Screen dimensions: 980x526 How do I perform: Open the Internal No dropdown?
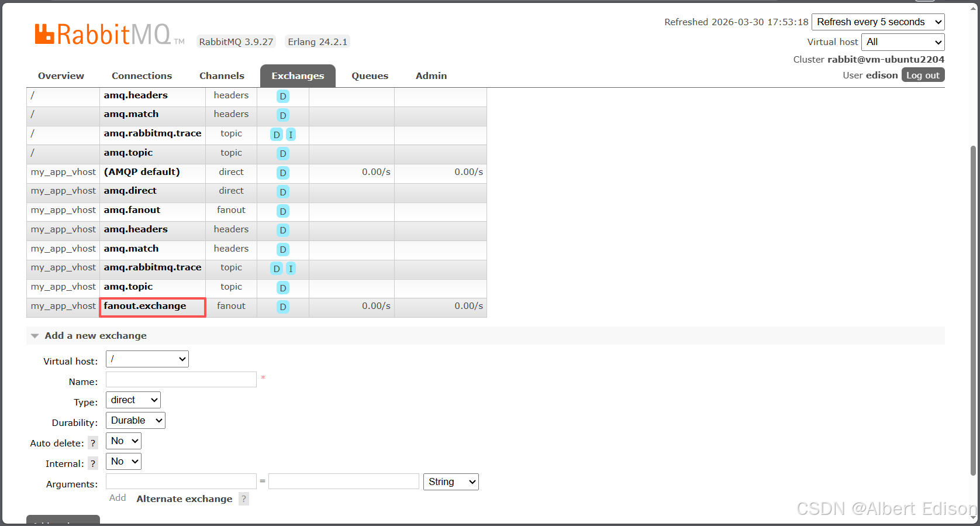pos(123,461)
